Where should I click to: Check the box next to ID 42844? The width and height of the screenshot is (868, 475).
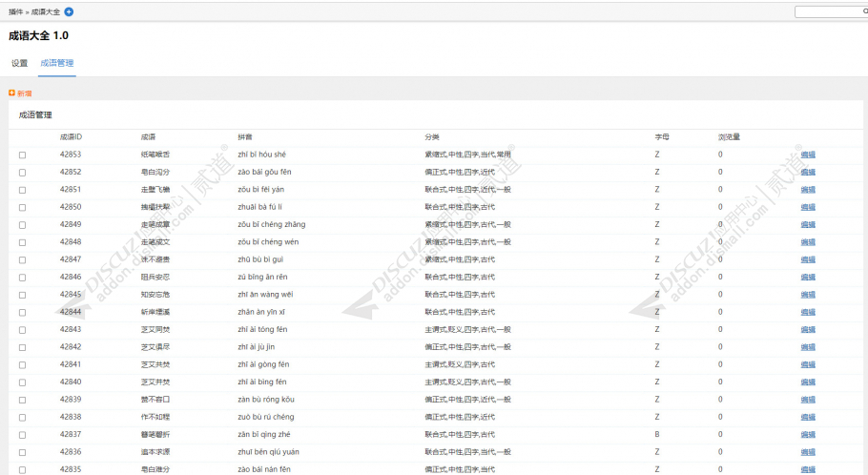(x=22, y=313)
